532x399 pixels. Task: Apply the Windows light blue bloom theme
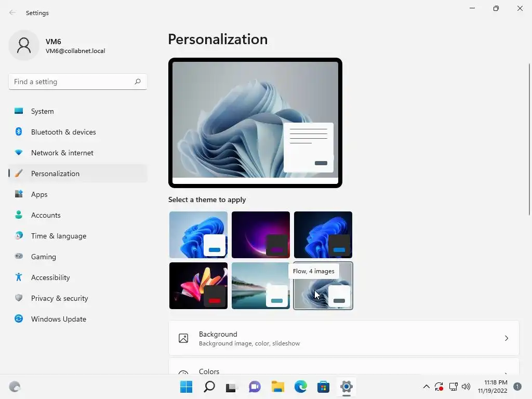(198, 235)
